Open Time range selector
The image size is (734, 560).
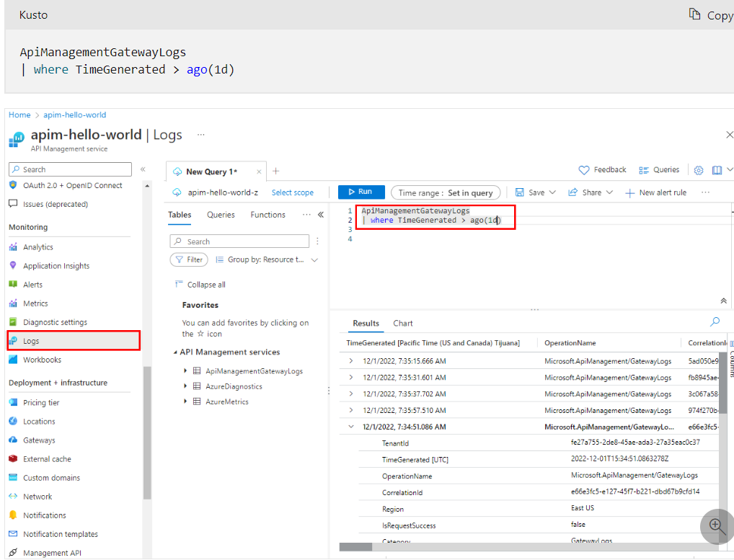point(445,192)
